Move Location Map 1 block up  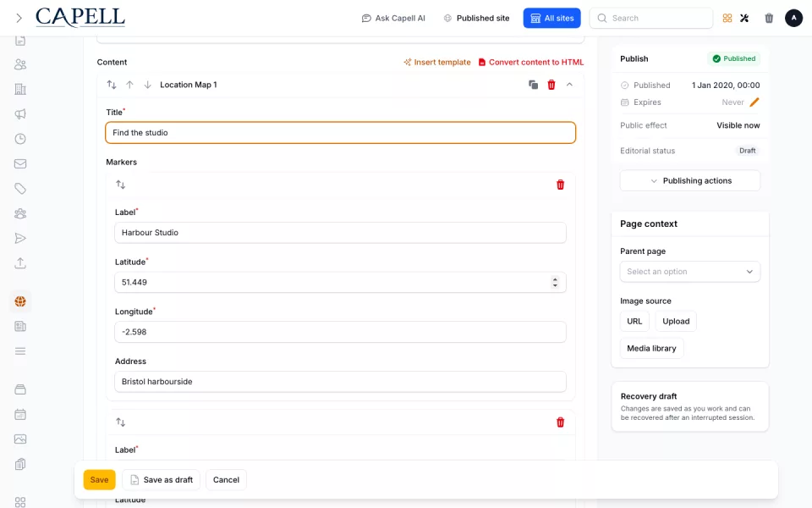[129, 85]
